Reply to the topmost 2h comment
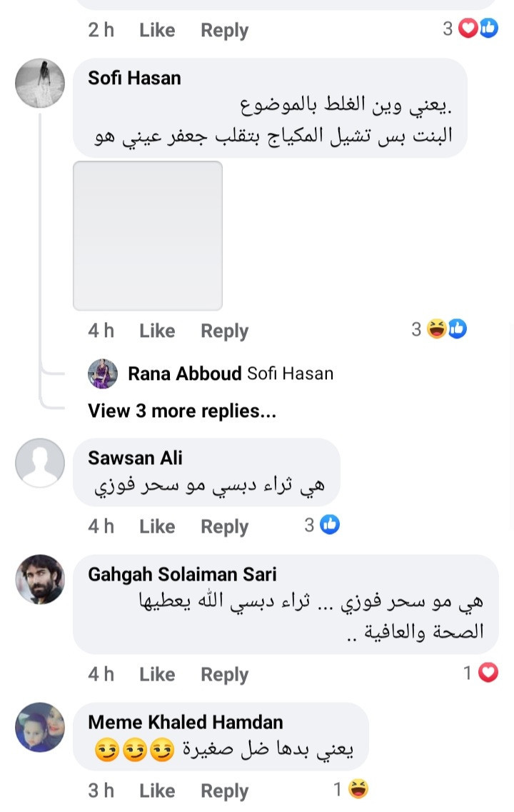514x812 pixels. 224,30
